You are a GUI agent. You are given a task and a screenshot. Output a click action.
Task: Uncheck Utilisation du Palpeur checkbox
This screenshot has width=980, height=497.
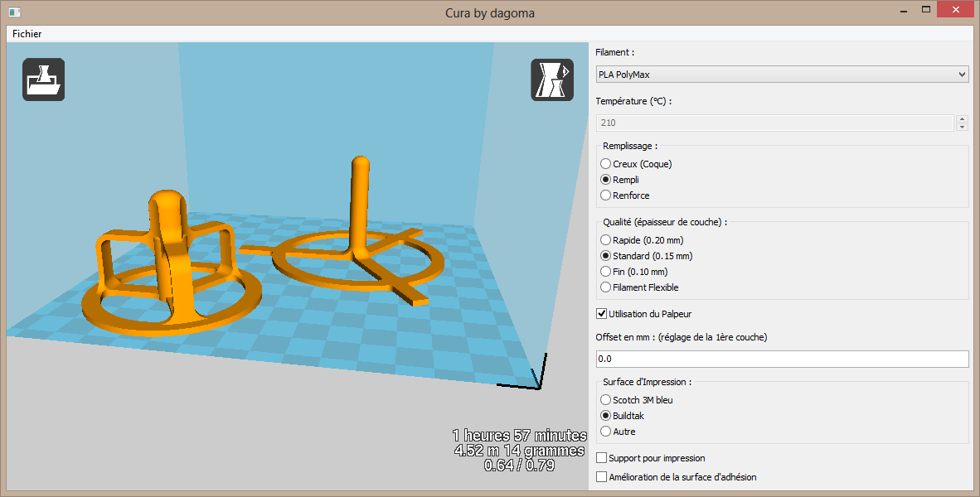point(602,314)
